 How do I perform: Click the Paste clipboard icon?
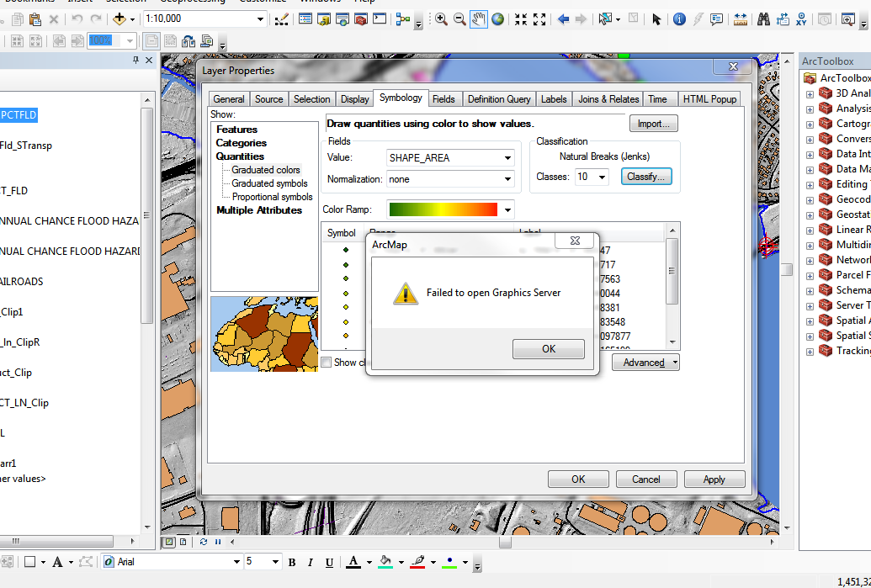(x=35, y=19)
